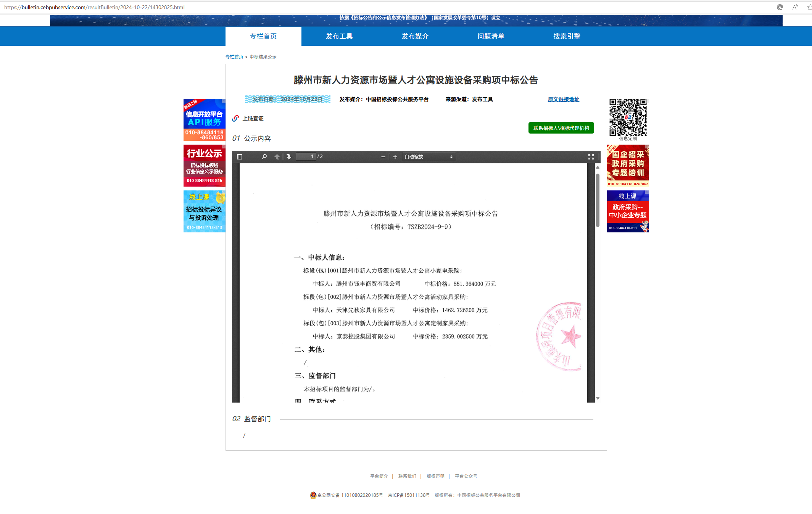This screenshot has width=812, height=514.
Task: Open PDF search magnifier tool
Action: click(264, 157)
